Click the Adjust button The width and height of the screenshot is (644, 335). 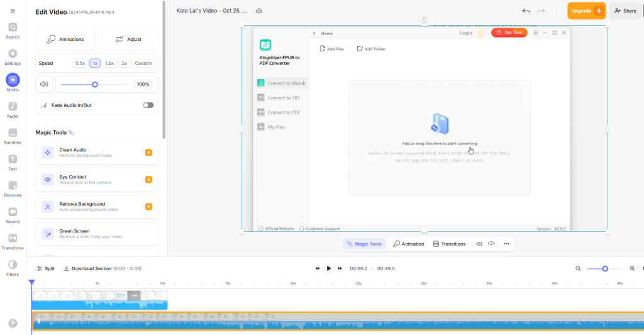tap(128, 40)
